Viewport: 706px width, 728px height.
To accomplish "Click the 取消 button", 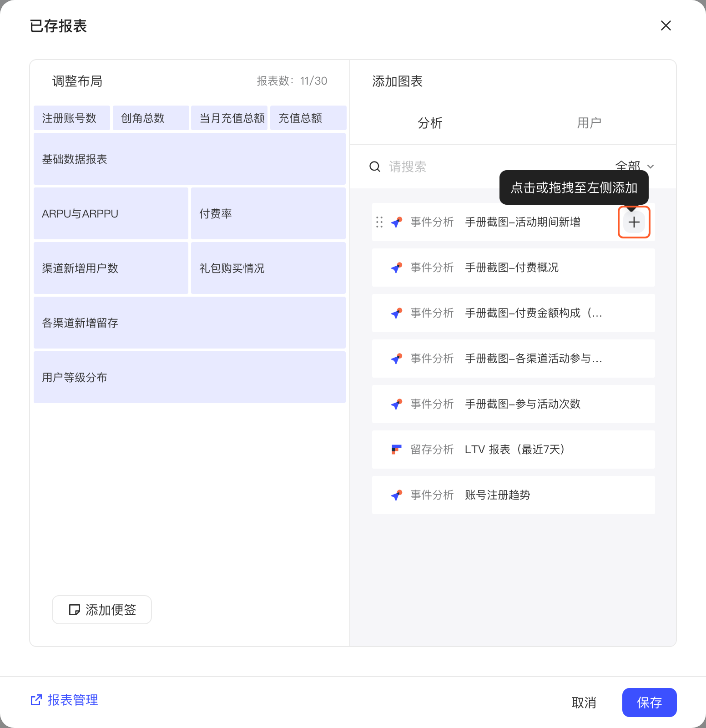I will [584, 703].
